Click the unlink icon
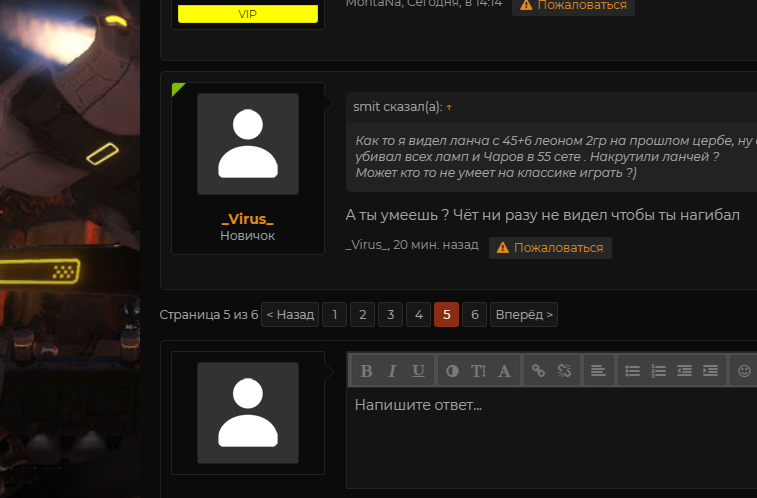757x498 pixels. [x=564, y=371]
